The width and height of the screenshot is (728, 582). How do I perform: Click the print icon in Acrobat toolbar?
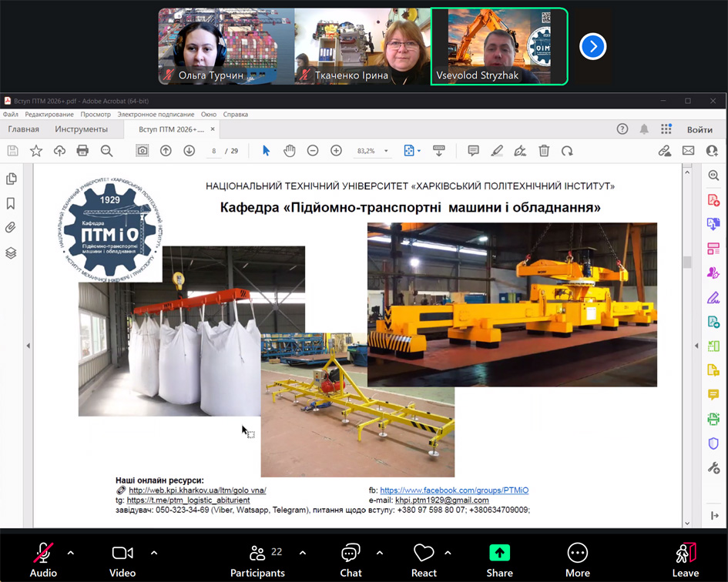(x=82, y=151)
